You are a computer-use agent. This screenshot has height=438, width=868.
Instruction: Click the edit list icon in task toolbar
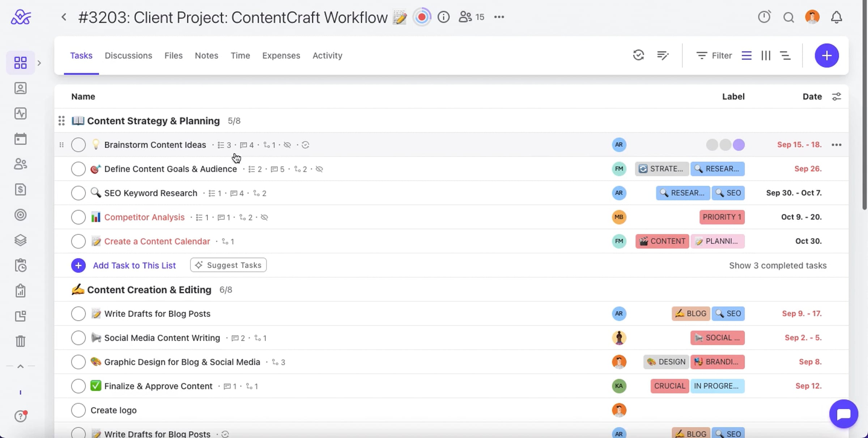click(x=663, y=55)
